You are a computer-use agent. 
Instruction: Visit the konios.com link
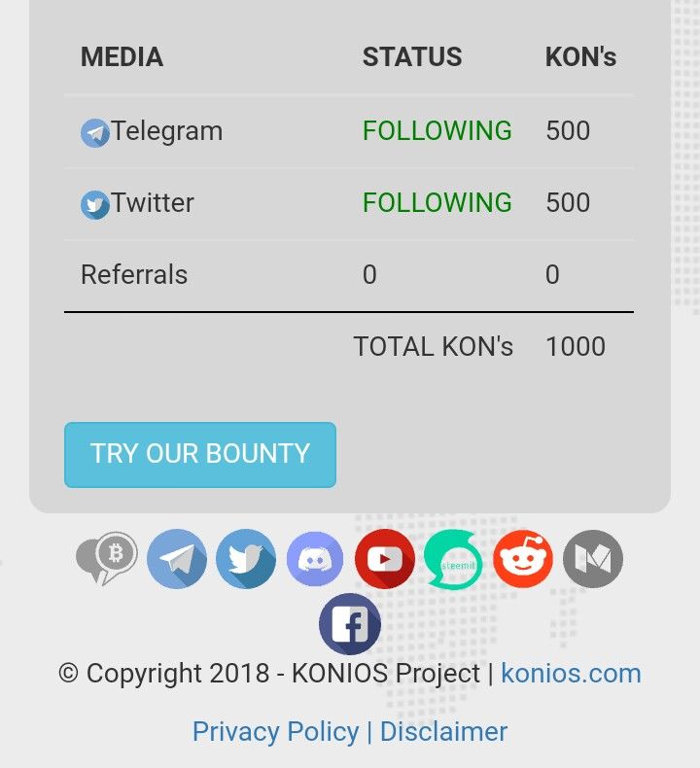[x=571, y=673]
